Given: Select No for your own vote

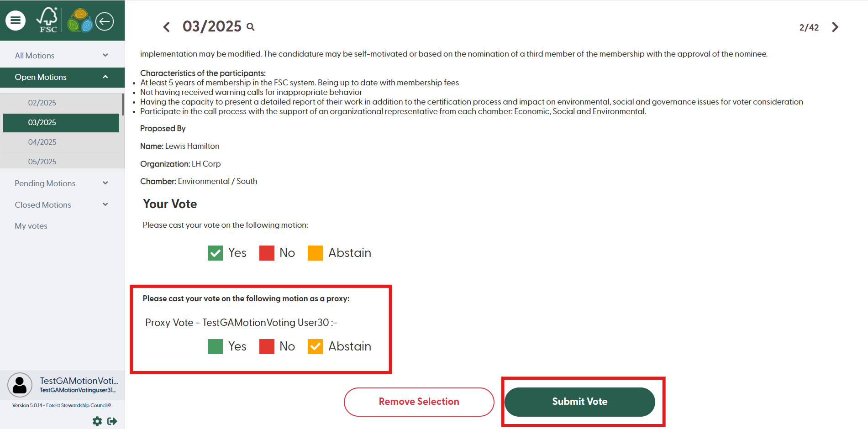Looking at the screenshot, I should pos(267,253).
